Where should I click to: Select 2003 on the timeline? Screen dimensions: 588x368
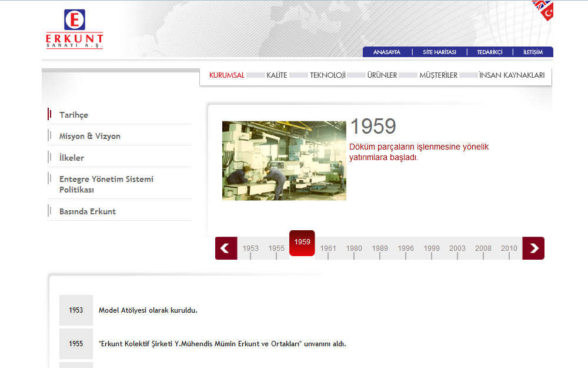pyautogui.click(x=457, y=248)
